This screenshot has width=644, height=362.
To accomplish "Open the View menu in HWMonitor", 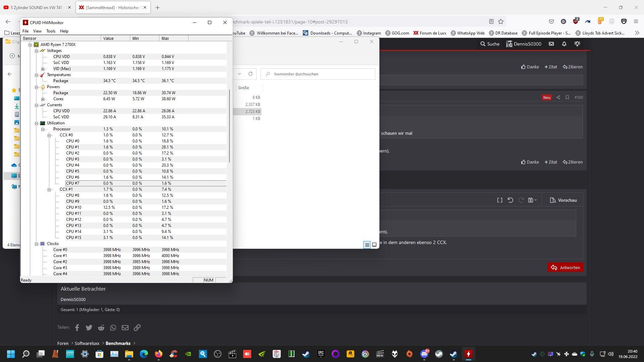I will coord(37,31).
